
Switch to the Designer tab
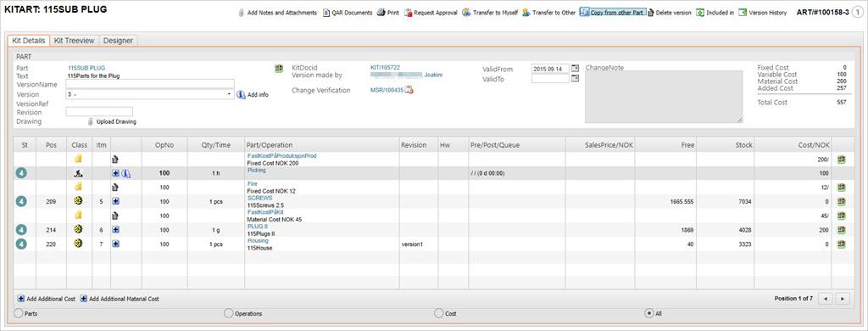118,41
